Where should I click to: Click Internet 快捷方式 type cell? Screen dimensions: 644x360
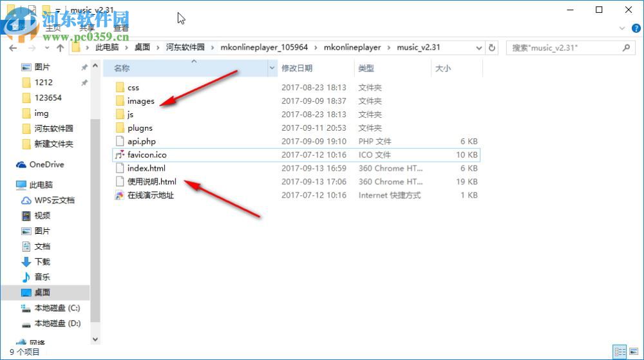pyautogui.click(x=390, y=195)
